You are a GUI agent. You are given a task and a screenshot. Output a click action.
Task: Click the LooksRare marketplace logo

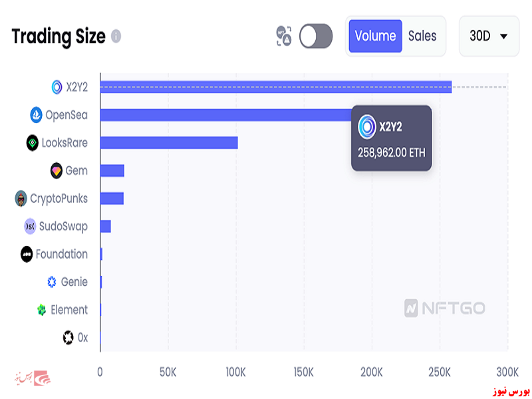coord(33,143)
